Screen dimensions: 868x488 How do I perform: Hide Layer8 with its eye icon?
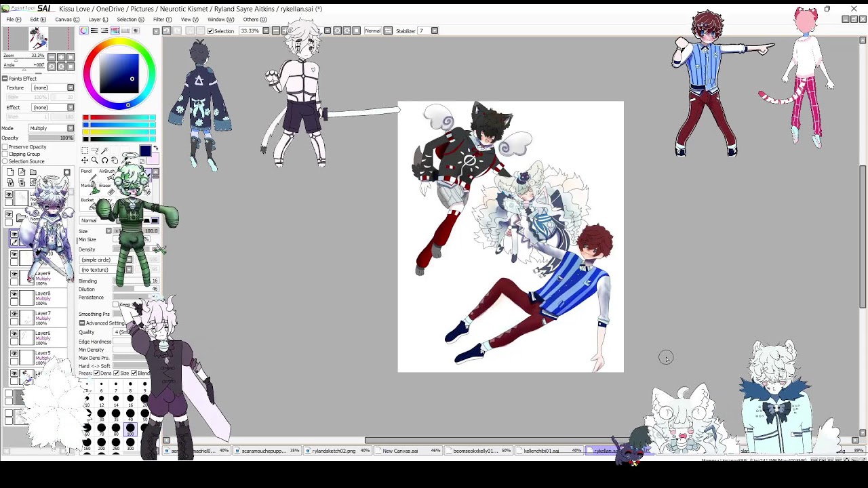14,294
